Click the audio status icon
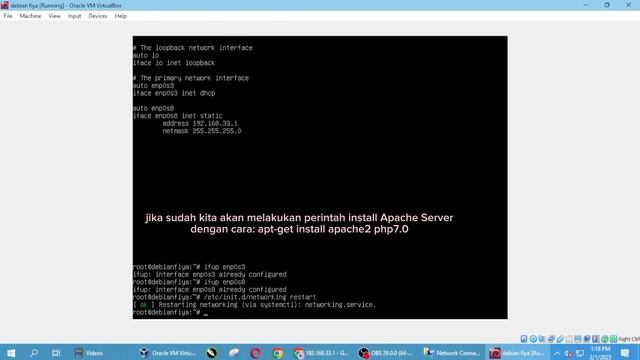 pos(542,339)
